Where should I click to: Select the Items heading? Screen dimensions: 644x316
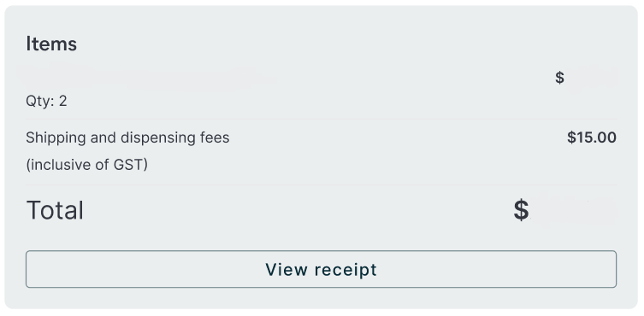point(51,44)
